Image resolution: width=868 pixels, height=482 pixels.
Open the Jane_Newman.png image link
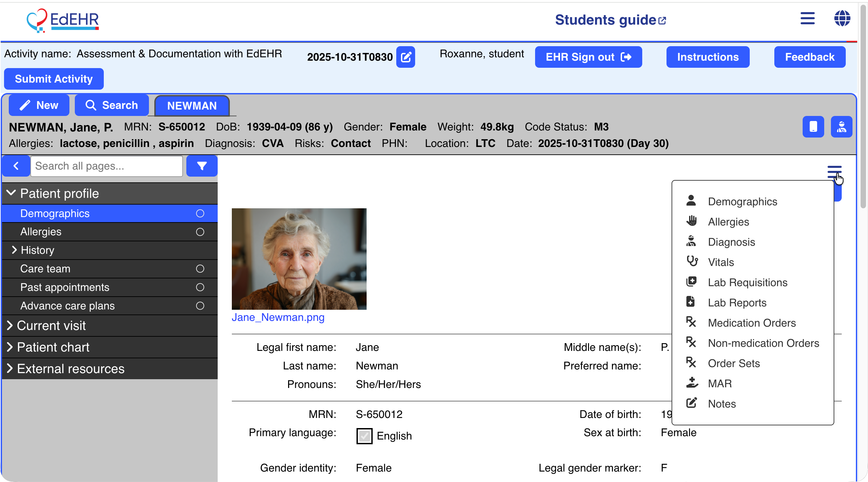tap(278, 317)
